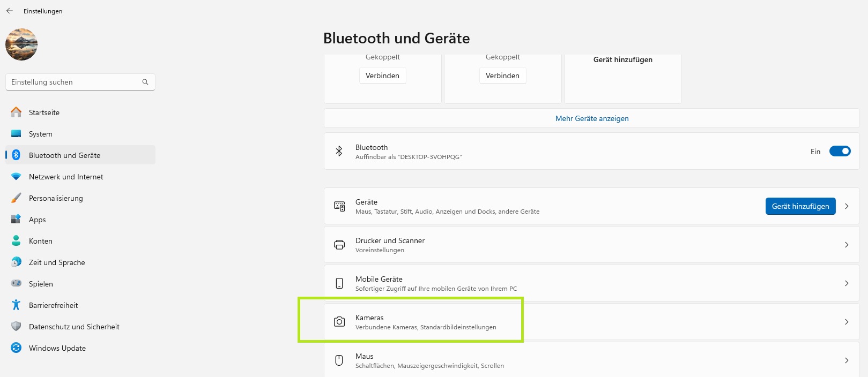Click the search magnifier icon

point(145,82)
